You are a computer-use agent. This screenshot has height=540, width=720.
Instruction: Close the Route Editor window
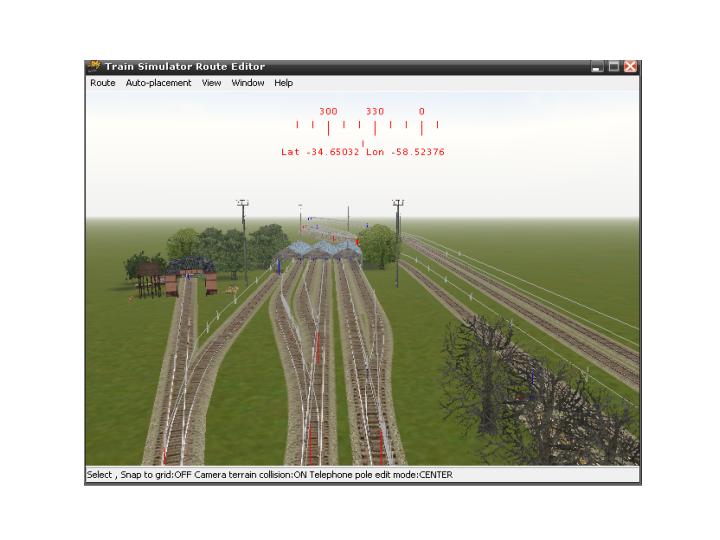(631, 67)
